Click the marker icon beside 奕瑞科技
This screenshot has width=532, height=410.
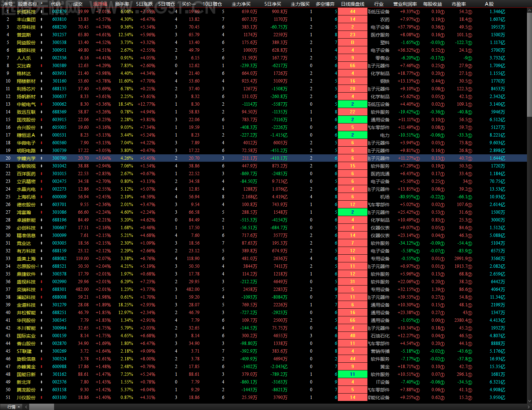click(42, 290)
